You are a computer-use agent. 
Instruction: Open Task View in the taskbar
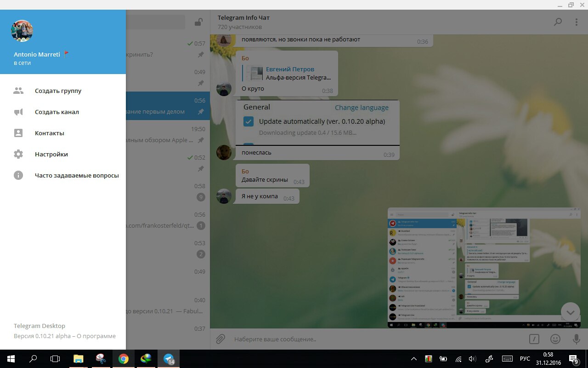tap(55, 359)
